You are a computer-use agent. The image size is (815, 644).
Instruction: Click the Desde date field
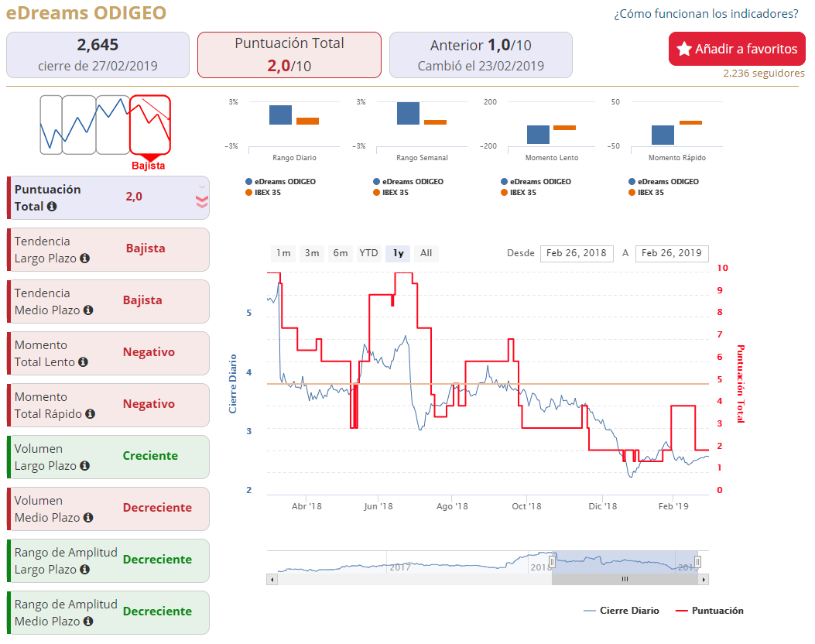pos(577,253)
